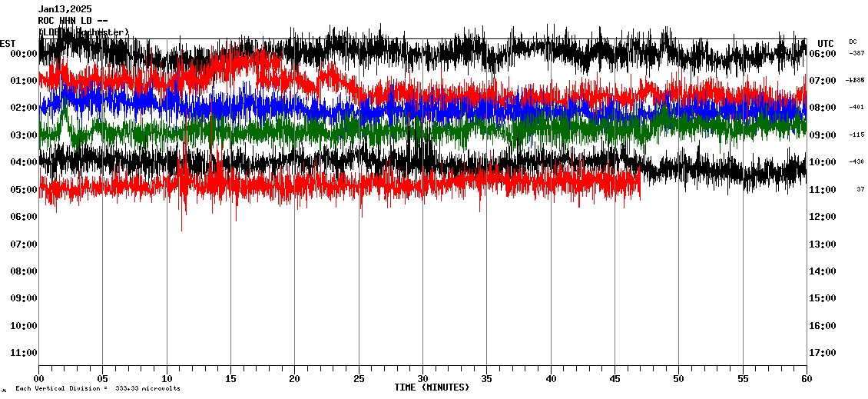Select the 02:00 EST row label

pos(24,108)
